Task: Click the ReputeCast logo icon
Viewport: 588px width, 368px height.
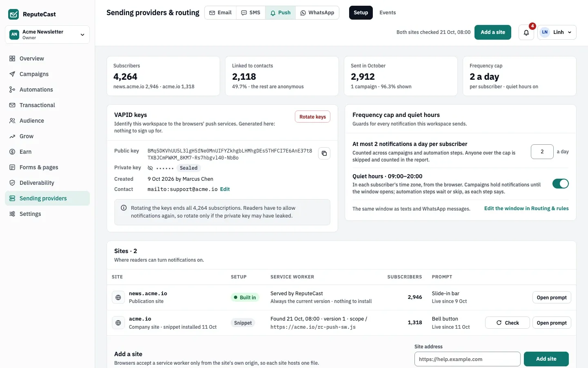Action: coord(13,14)
